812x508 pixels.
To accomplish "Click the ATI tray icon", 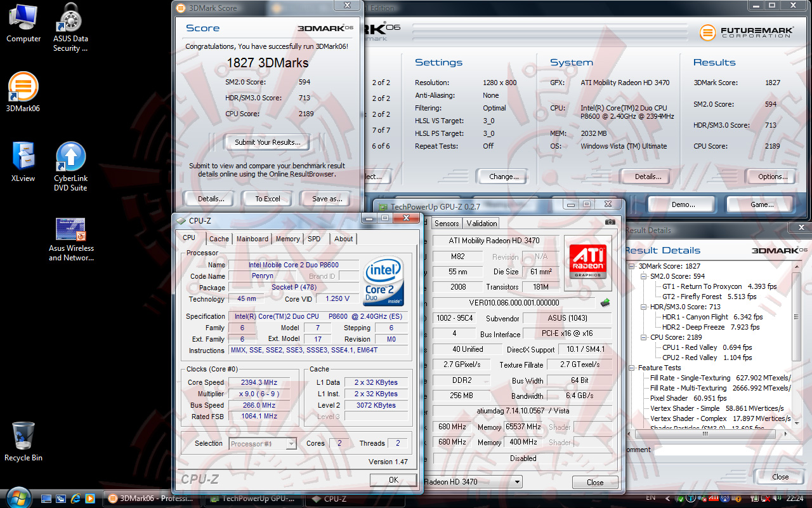I will [x=714, y=498].
